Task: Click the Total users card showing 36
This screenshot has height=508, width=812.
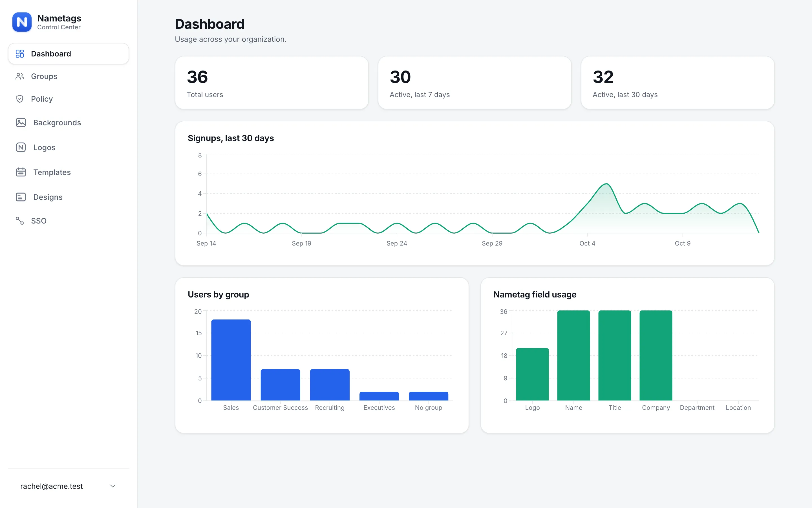Action: click(272, 83)
